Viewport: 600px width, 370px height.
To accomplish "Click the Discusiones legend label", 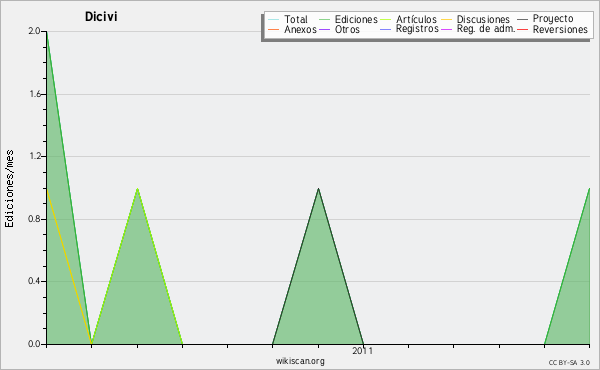I will [483, 19].
